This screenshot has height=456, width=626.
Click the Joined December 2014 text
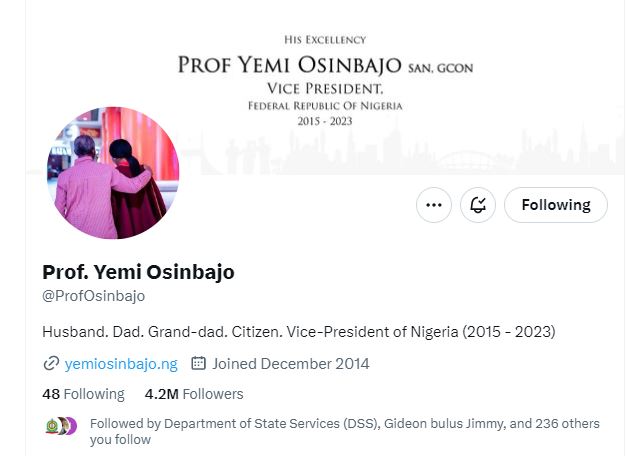pyautogui.click(x=291, y=363)
